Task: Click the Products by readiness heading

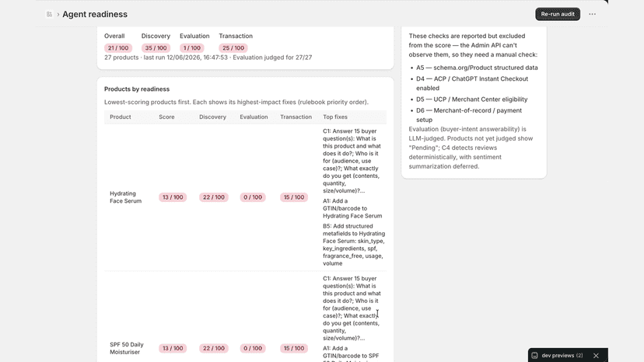Action: pyautogui.click(x=137, y=89)
